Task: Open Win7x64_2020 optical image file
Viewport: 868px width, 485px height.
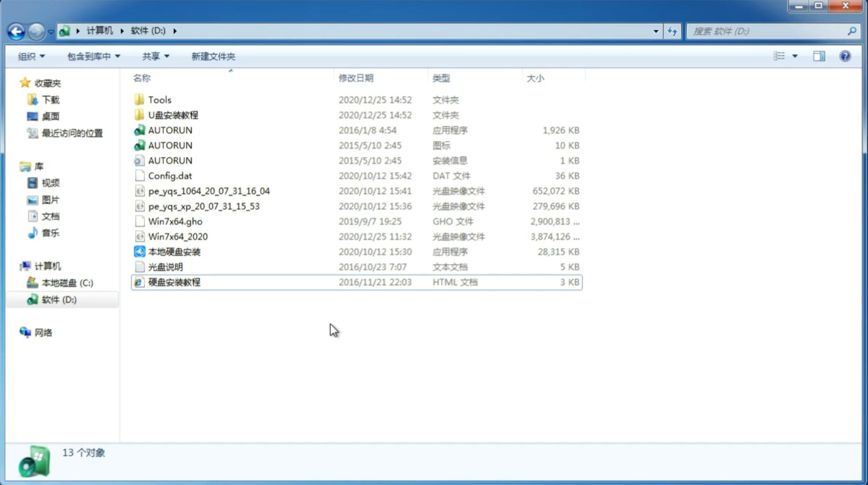Action: 178,236
